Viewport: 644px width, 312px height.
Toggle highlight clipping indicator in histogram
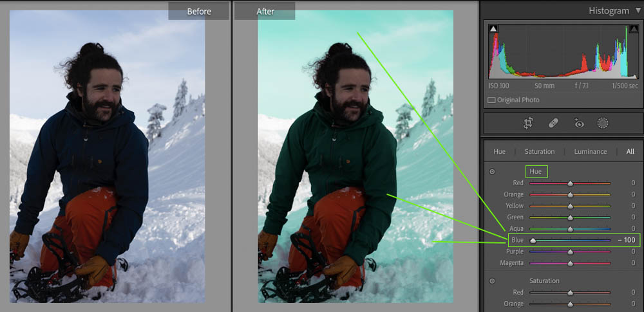pos(633,29)
